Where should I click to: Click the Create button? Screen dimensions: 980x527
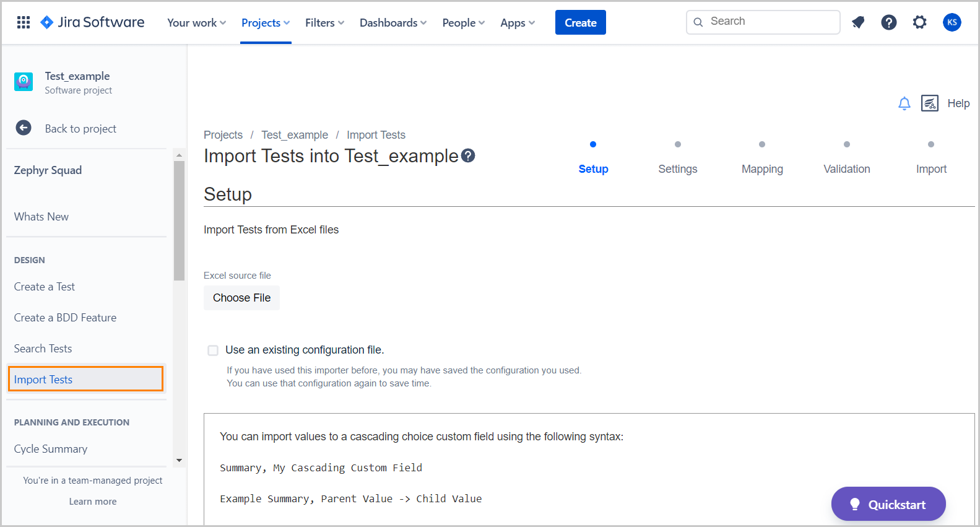coord(581,22)
